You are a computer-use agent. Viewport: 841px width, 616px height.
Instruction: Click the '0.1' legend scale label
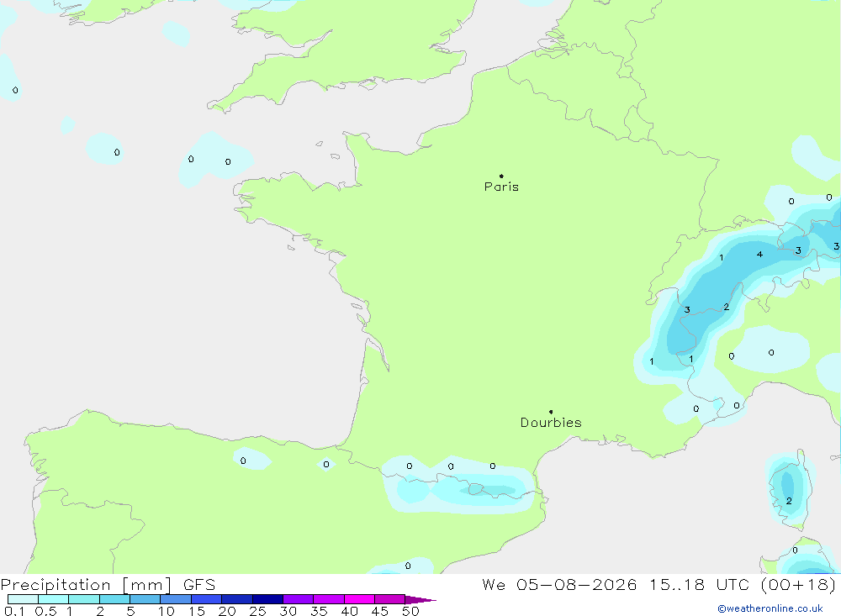click(x=14, y=611)
